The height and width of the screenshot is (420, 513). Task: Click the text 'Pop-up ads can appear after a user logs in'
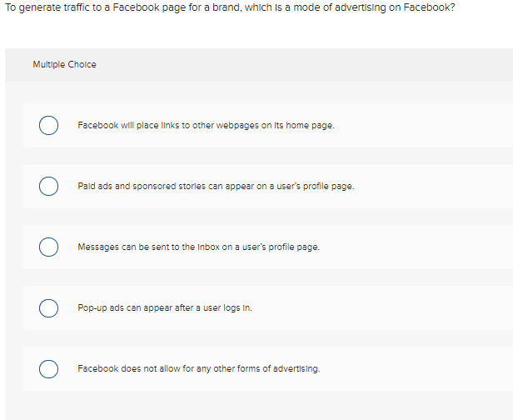click(164, 308)
